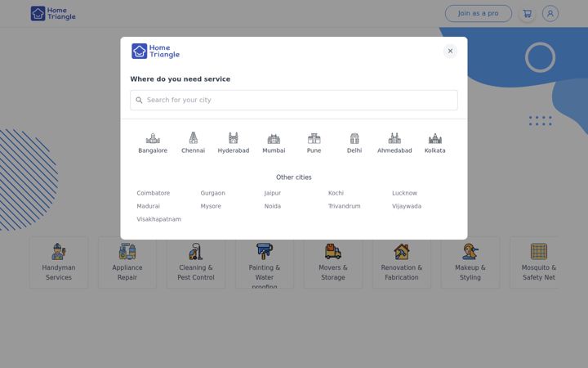The height and width of the screenshot is (368, 588).
Task: Select Trivandrum from other cities
Action: click(x=344, y=206)
